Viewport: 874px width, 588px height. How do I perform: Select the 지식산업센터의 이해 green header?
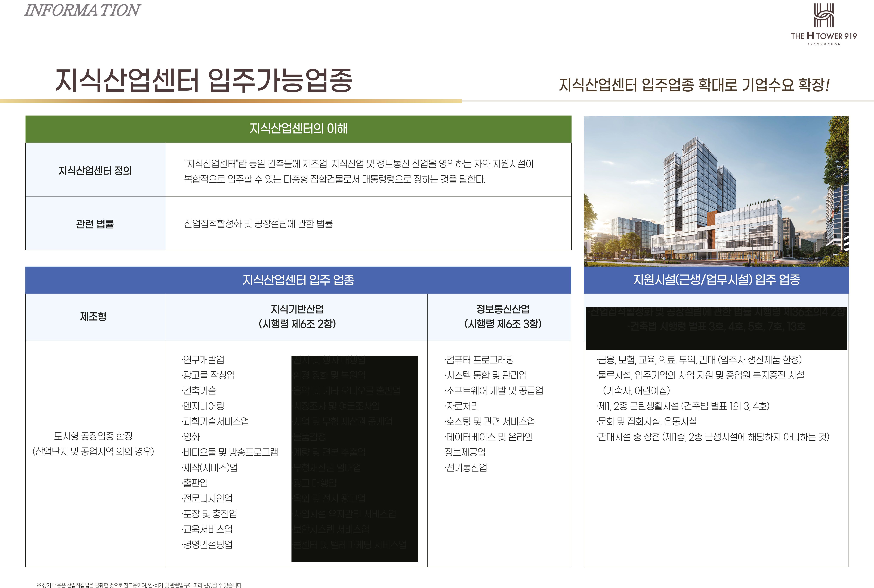298,129
